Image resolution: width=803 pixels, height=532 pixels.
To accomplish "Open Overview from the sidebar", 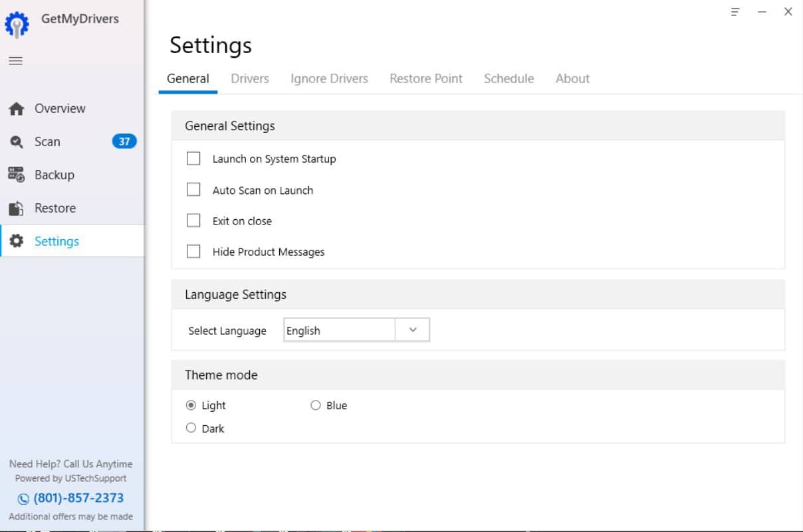I will click(72, 108).
